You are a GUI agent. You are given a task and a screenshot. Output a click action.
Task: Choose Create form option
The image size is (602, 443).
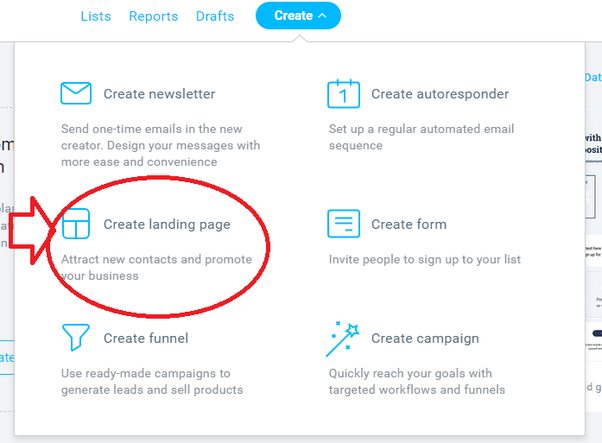coord(409,224)
